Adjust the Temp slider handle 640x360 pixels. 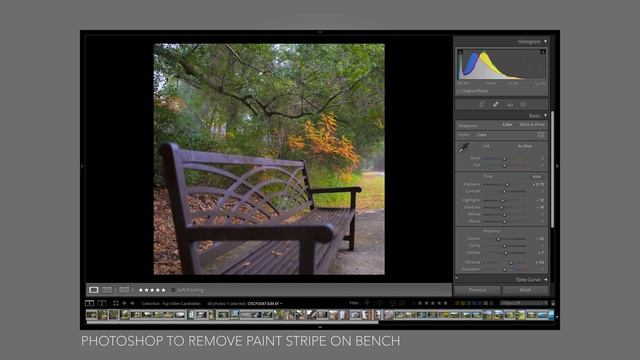[505, 158]
